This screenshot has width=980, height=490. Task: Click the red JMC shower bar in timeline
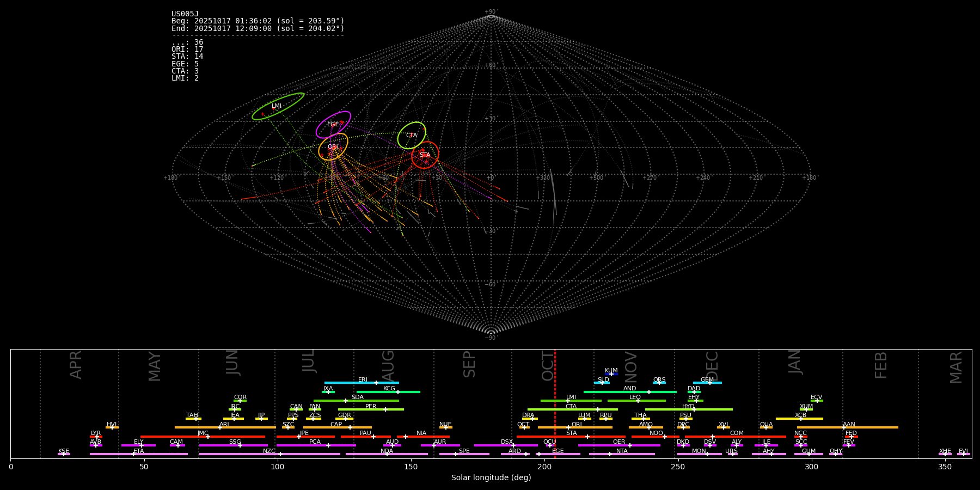tap(203, 437)
